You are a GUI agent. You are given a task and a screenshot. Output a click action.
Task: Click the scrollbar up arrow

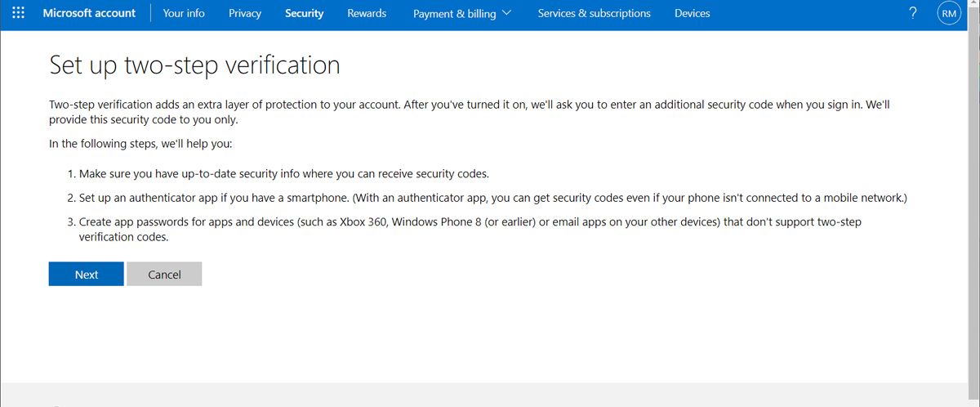[x=973, y=5]
